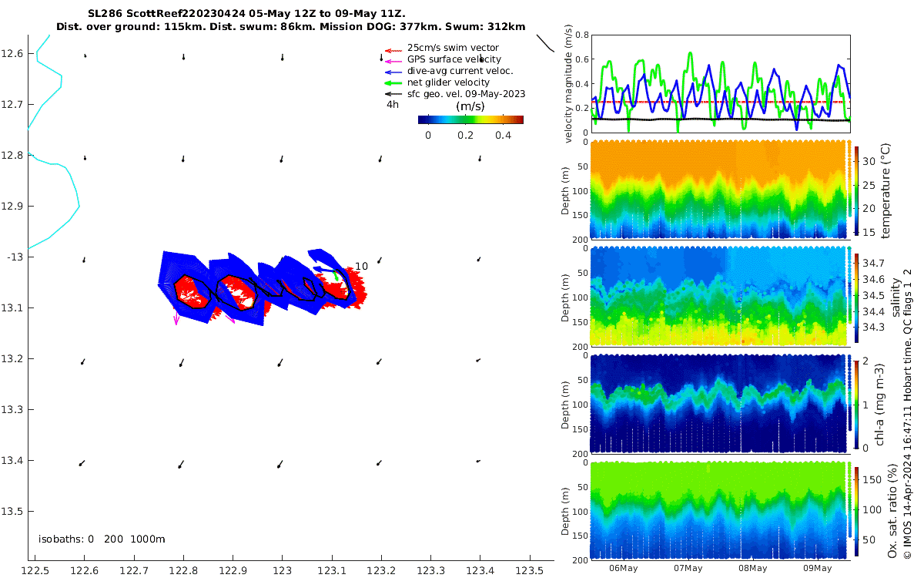Click the 'isobaths: 0 200 1000m' note

pyautogui.click(x=102, y=539)
